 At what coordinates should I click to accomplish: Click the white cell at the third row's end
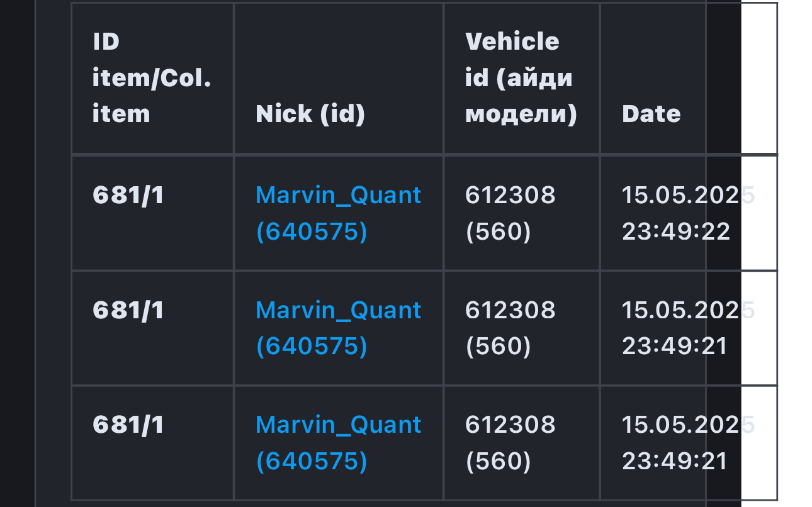pos(759,443)
